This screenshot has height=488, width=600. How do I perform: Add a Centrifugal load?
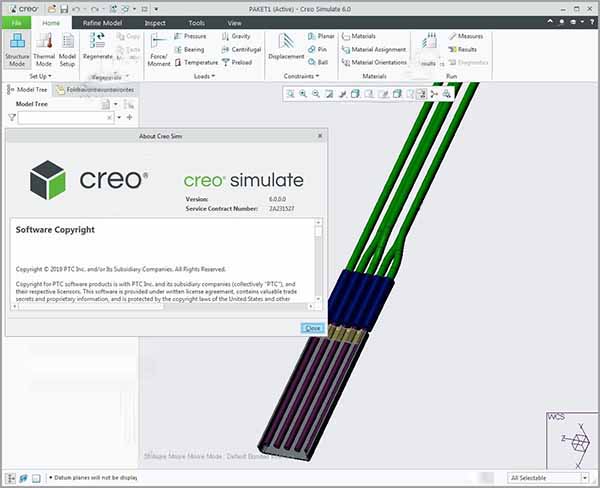click(x=241, y=49)
